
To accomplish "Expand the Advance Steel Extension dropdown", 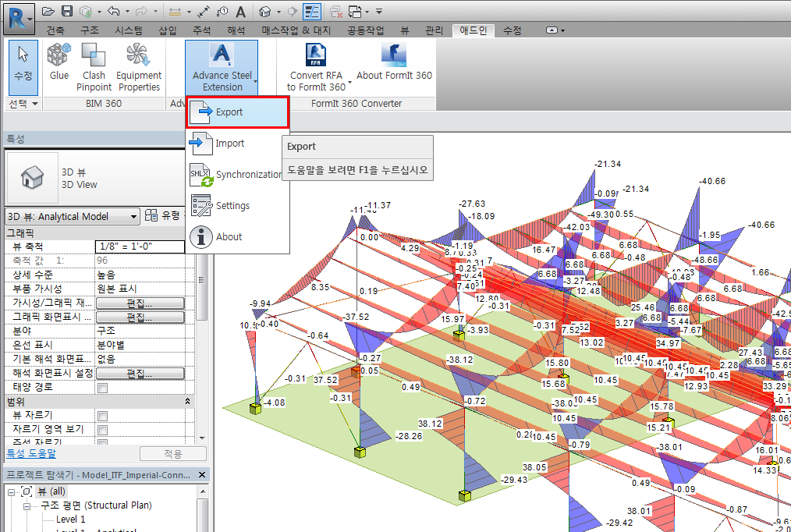I will (222, 68).
